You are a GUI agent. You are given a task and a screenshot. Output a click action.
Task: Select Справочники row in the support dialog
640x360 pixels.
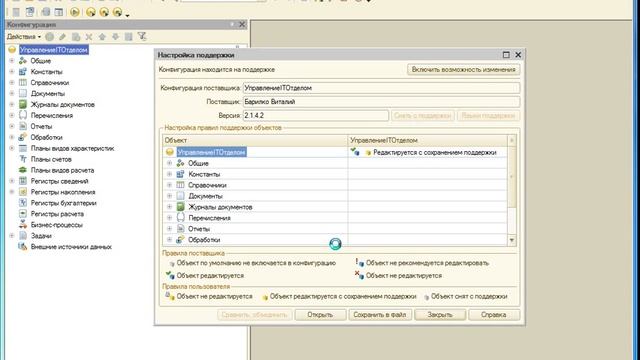pos(207,185)
